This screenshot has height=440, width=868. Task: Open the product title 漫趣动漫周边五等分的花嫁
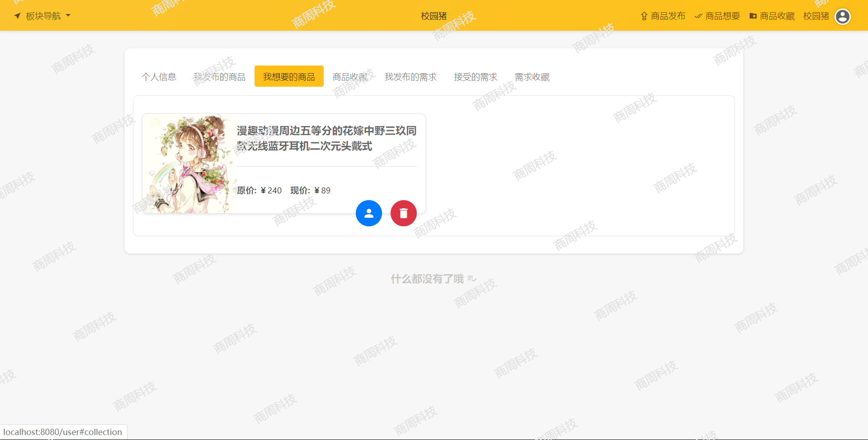327,138
